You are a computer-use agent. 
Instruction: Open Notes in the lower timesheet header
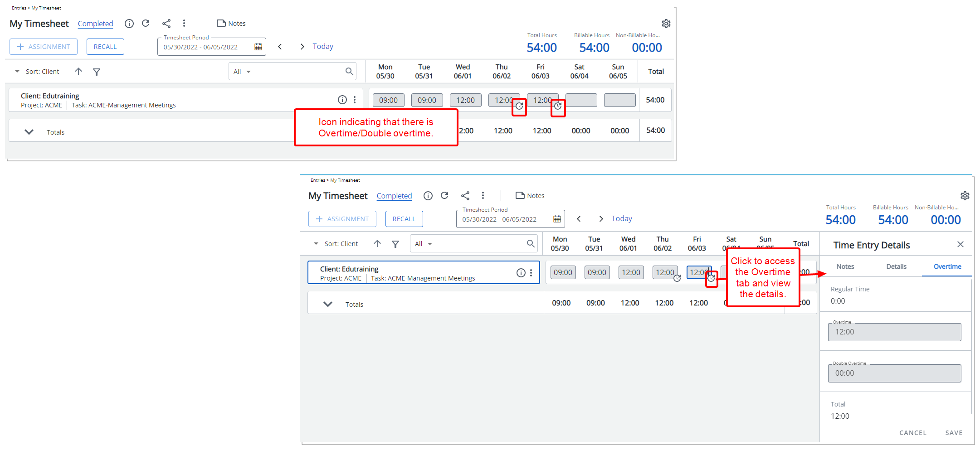tap(530, 196)
